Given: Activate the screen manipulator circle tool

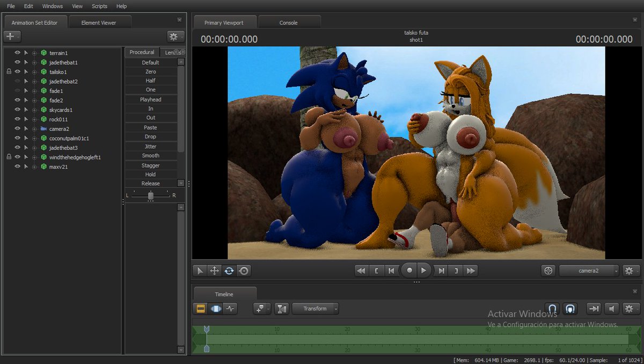Looking at the screenshot, I should click(244, 271).
